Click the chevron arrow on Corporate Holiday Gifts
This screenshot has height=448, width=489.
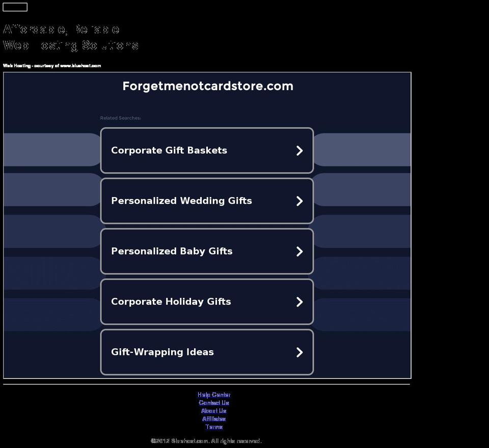300,302
